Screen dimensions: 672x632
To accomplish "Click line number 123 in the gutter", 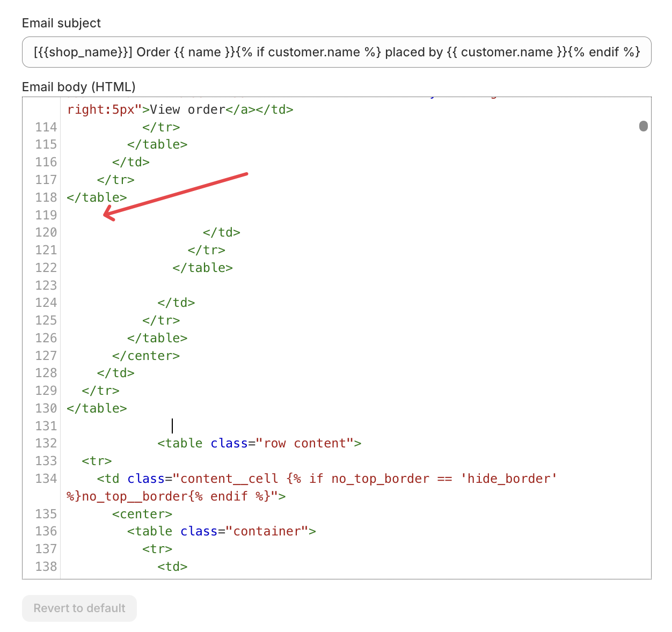I will 46,285.
